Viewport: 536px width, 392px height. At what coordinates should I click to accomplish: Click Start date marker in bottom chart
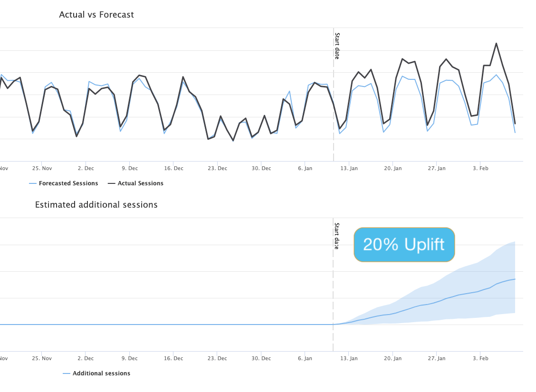tap(337, 236)
